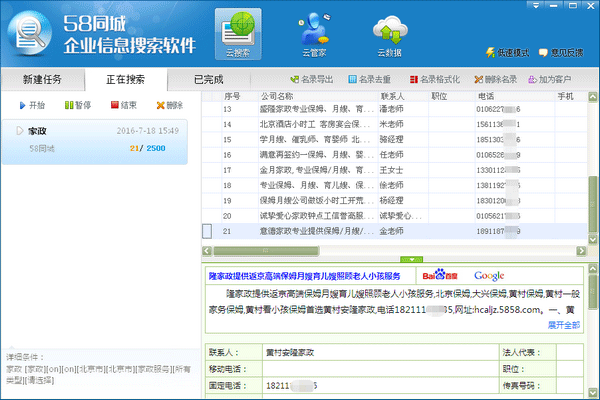Click the 联系人 field 黄村安隆家政

pos(381,353)
